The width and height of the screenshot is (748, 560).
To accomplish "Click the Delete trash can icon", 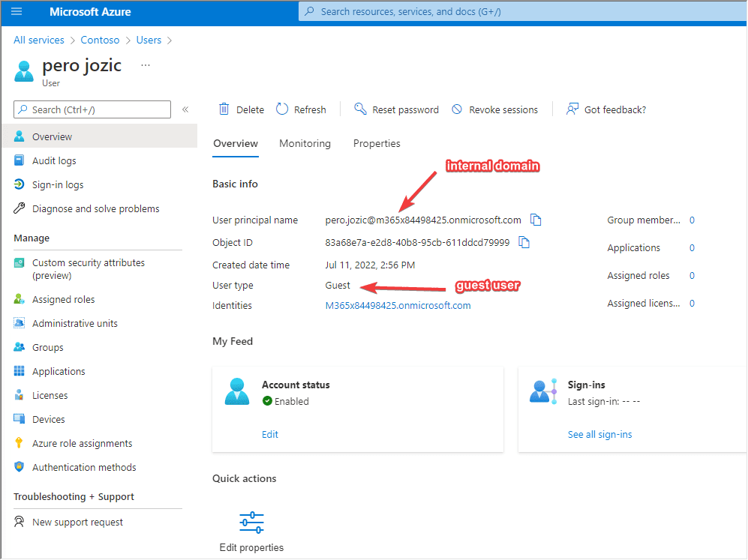I will [224, 109].
